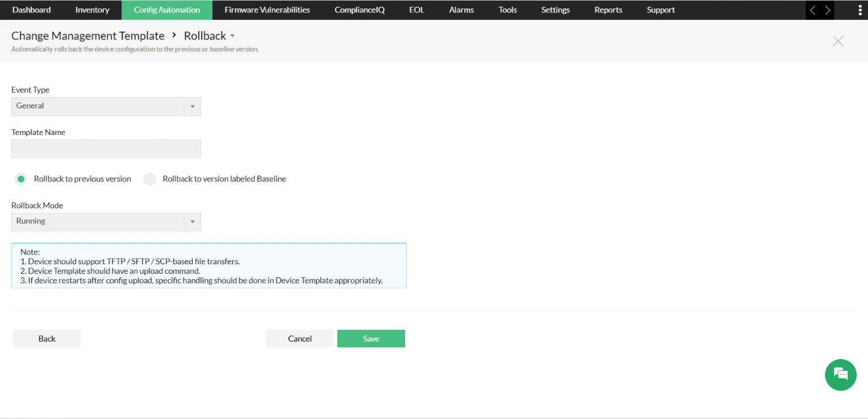
Task: Click Change Management Template breadcrumb link
Action: [88, 36]
